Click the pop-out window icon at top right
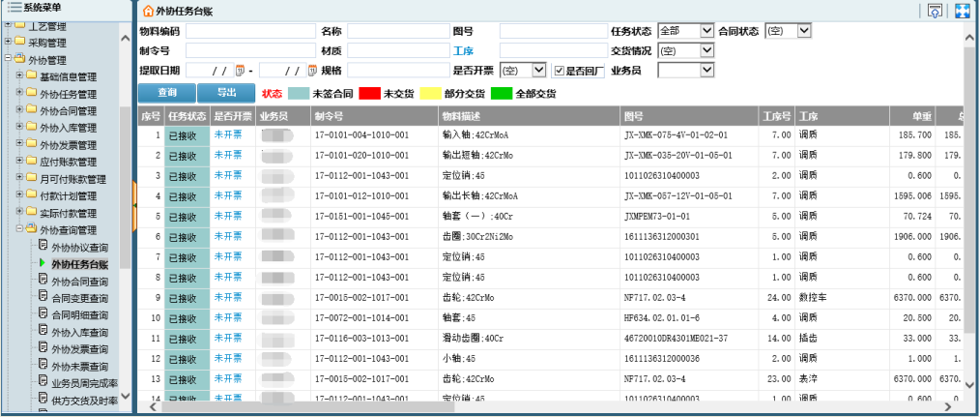The height and width of the screenshot is (417, 980). click(x=934, y=12)
